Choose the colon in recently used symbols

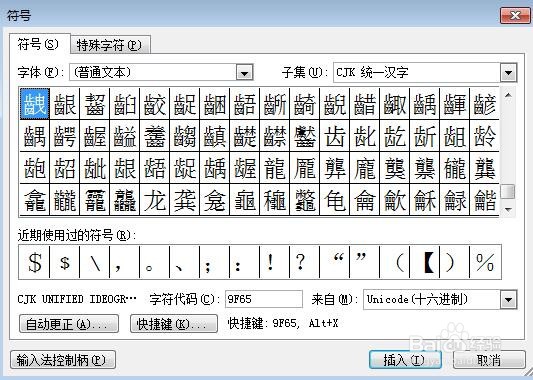coord(245,262)
